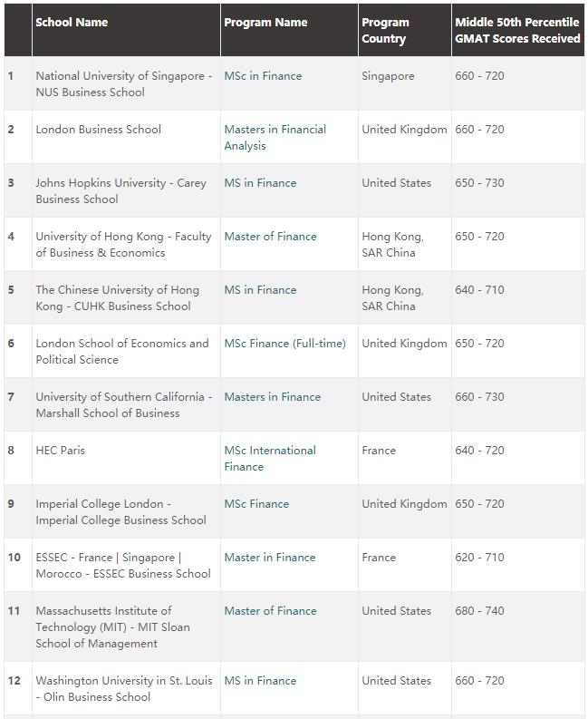Open the Masters in Financial Analysis program

(x=275, y=138)
